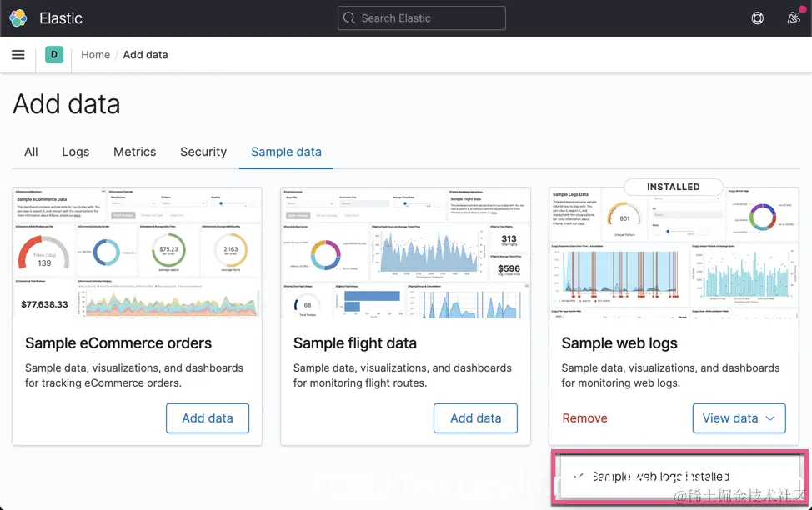
Task: Switch to the Logs tab
Action: pyautogui.click(x=76, y=152)
